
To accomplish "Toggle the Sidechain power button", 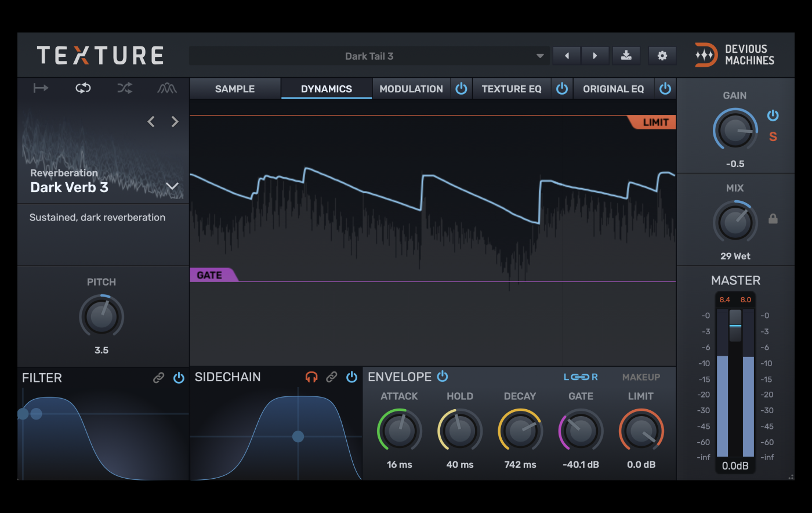I will tap(351, 377).
